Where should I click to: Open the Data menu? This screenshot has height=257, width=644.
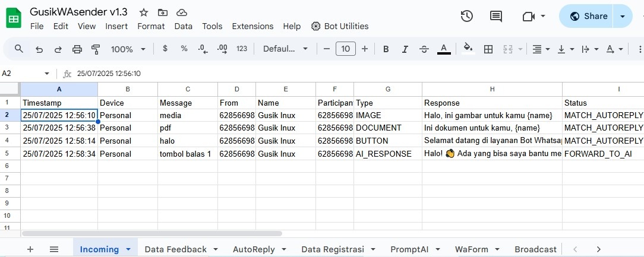point(183,26)
